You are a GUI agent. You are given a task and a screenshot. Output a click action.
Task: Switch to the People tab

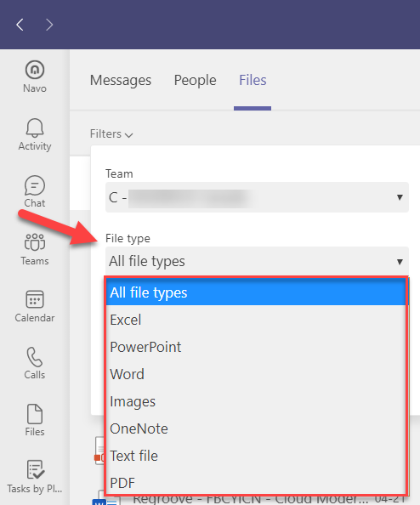[196, 80]
